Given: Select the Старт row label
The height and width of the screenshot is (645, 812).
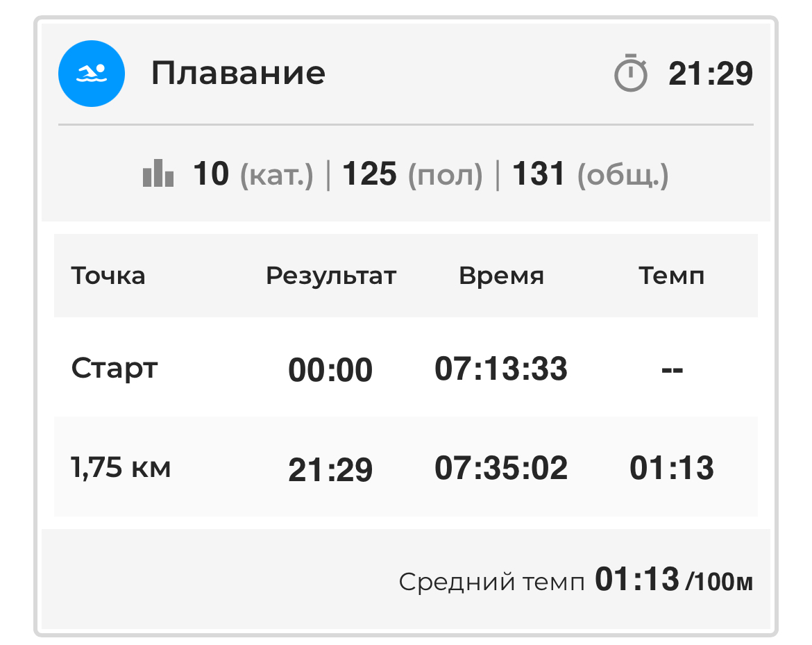Looking at the screenshot, I should click(x=115, y=369).
